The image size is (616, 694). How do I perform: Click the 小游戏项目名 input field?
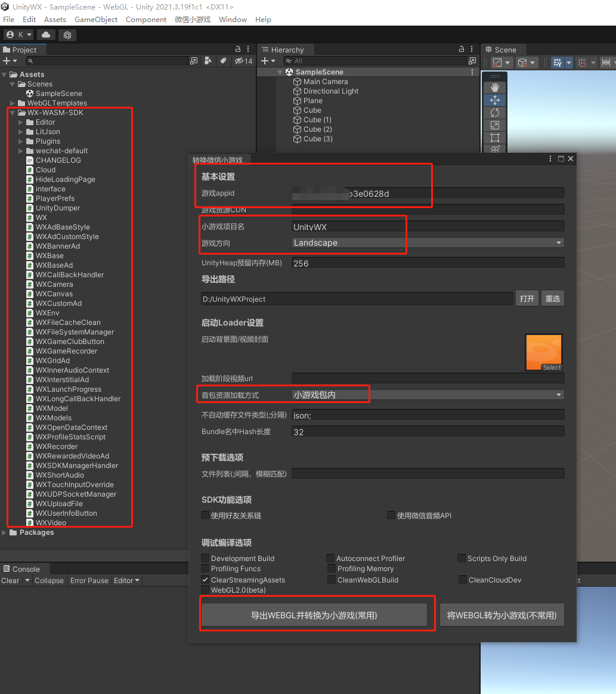coord(428,227)
